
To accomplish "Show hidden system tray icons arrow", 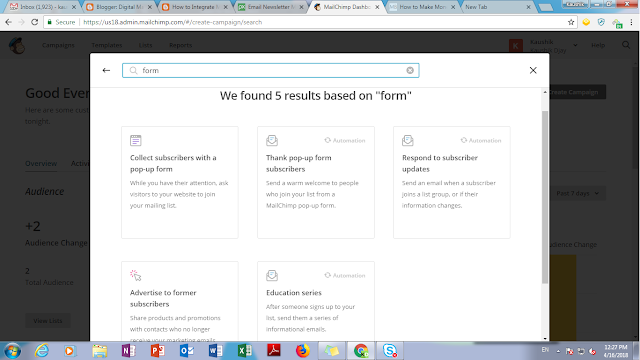I will pyautogui.click(x=558, y=351).
